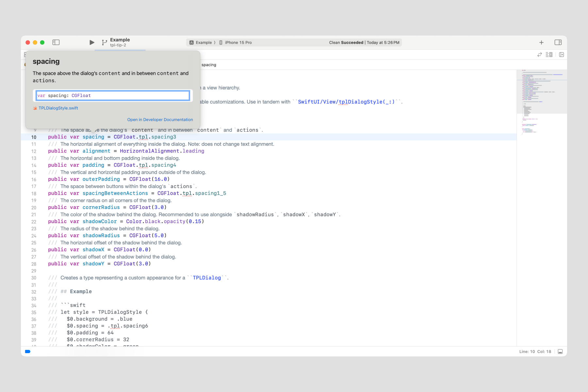Screen dimensions: 588x392
Task: Click HorizontalAlignment type on line 12
Action: 149,151
